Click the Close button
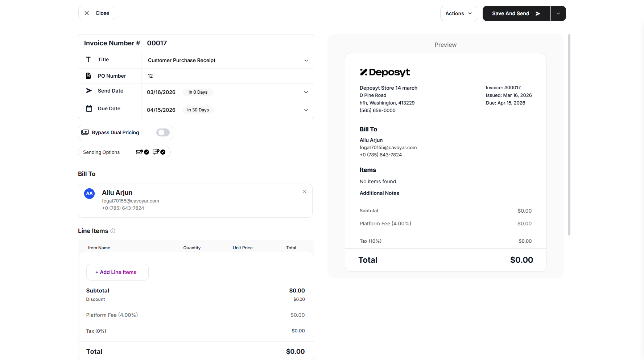The height and width of the screenshot is (360, 644). tap(97, 13)
